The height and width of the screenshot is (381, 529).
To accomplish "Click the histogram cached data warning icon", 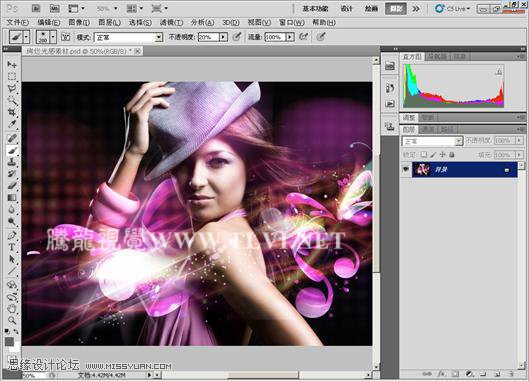I will coord(499,72).
